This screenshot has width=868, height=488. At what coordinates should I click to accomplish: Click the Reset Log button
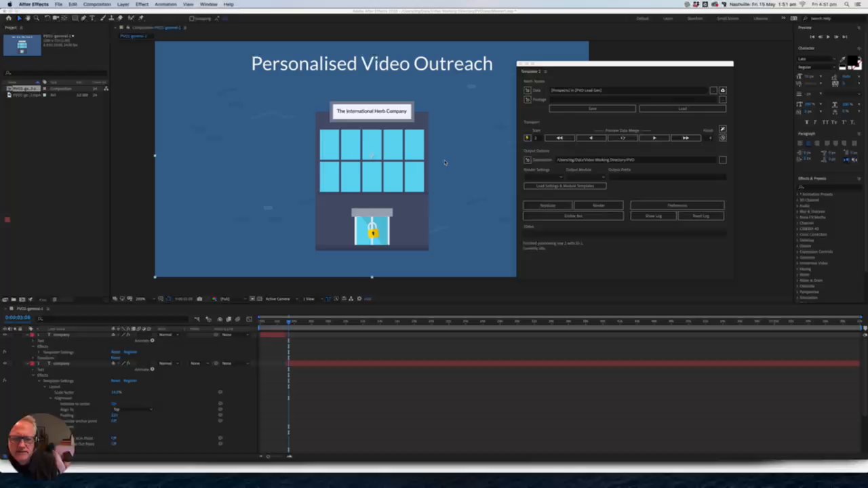pos(701,216)
